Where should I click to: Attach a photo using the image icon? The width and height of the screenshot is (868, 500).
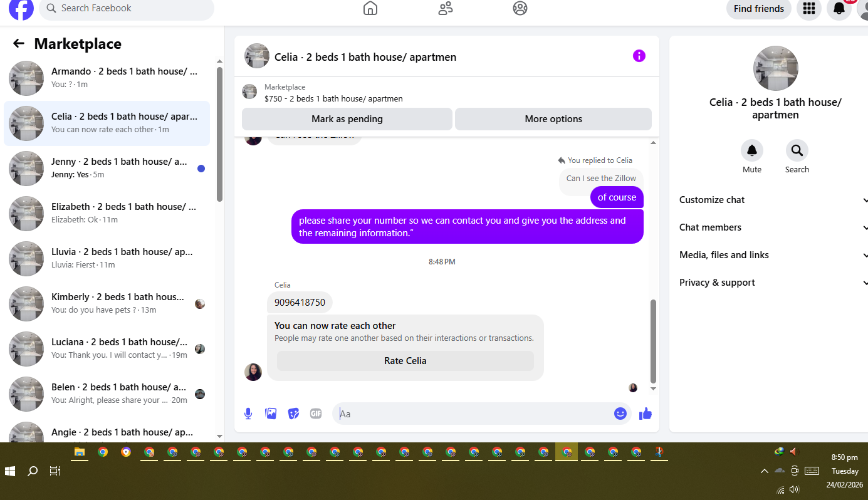(x=271, y=414)
